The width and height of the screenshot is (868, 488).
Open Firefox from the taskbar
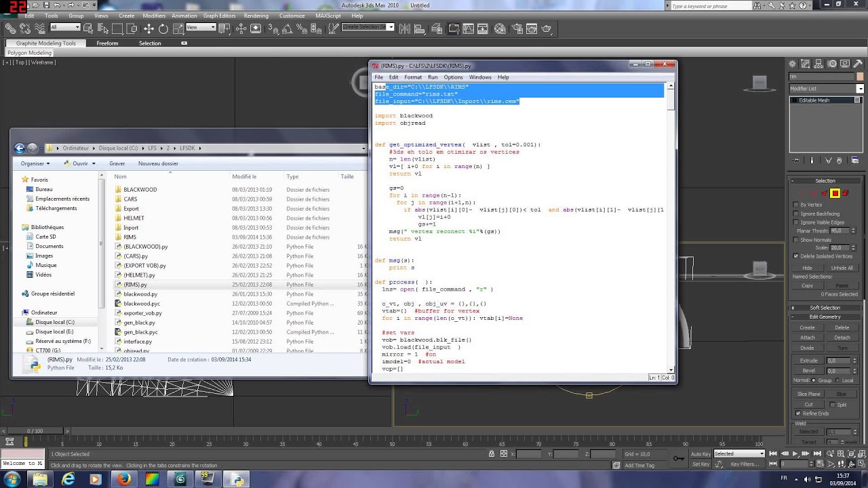click(x=123, y=479)
